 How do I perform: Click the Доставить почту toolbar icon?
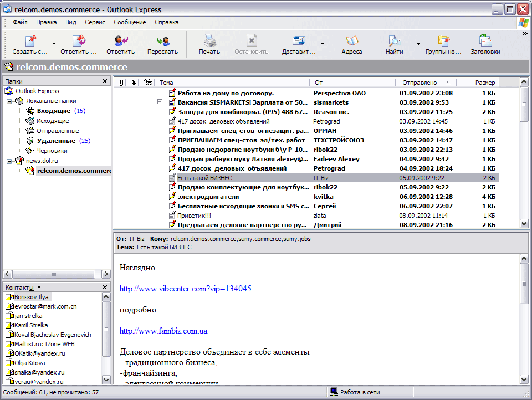[x=299, y=40]
